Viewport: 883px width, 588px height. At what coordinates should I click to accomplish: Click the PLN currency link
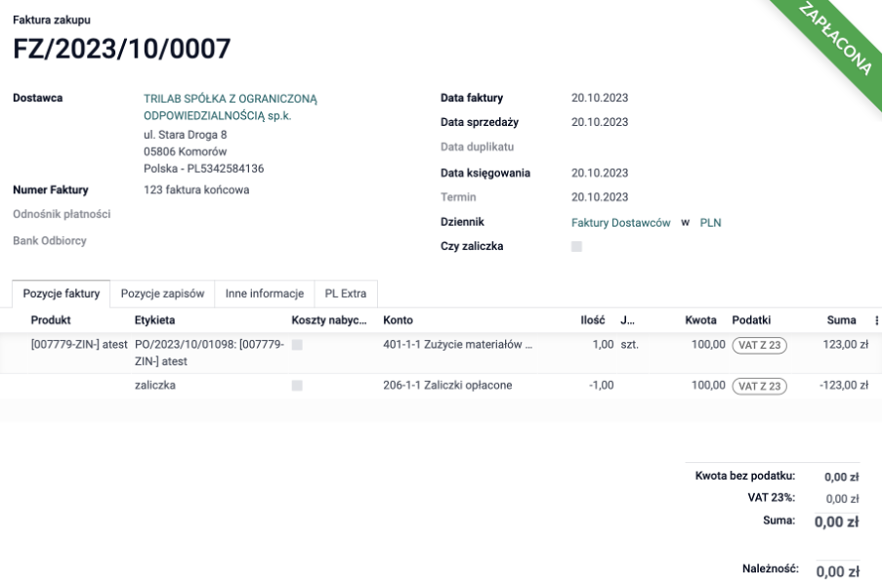tap(710, 223)
